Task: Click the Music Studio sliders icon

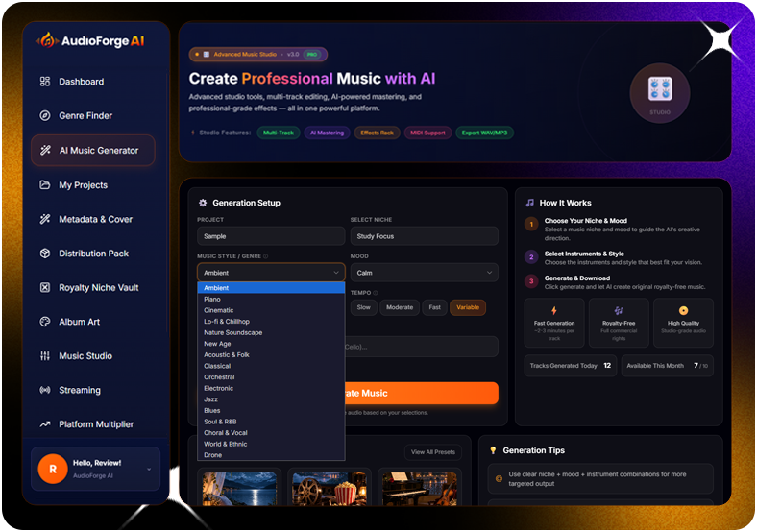Action: [x=45, y=356]
